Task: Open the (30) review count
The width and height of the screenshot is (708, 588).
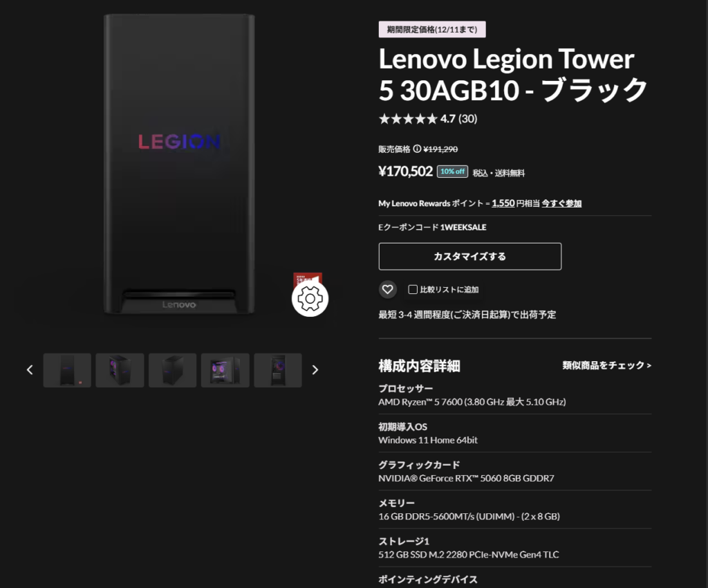Action: [x=468, y=119]
